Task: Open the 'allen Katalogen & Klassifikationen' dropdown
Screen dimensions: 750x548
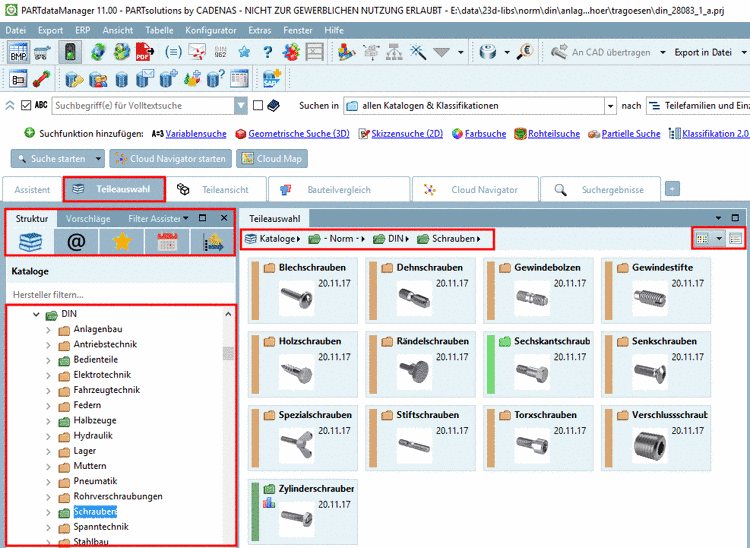Action: [610, 106]
